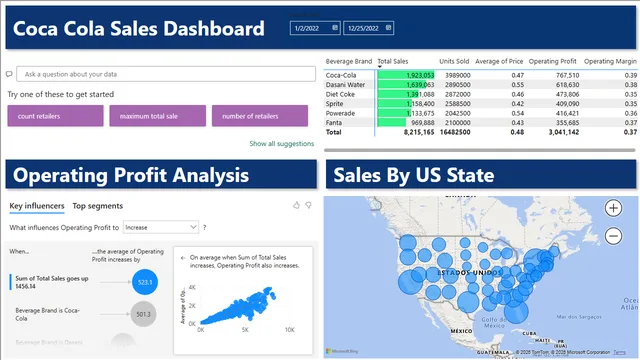Click the Total Sales sort arrow indicator

click(x=379, y=67)
